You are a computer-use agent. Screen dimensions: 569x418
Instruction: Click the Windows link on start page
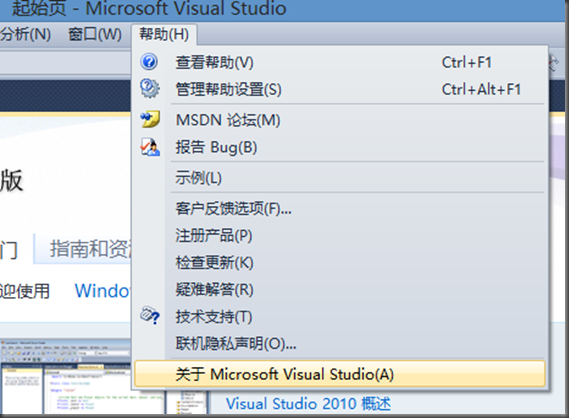[x=102, y=291]
